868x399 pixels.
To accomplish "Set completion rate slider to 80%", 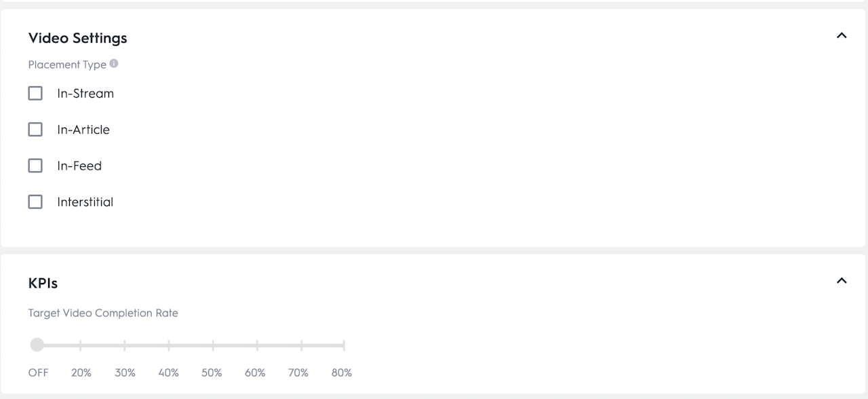I will (344, 345).
